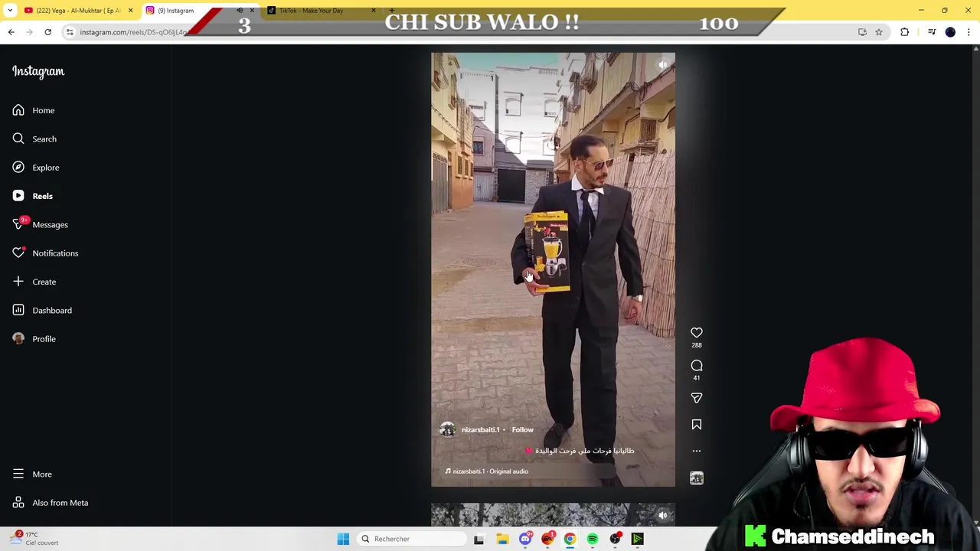Bookmark this page with the star icon
This screenshot has height=551, width=980.
tap(879, 32)
